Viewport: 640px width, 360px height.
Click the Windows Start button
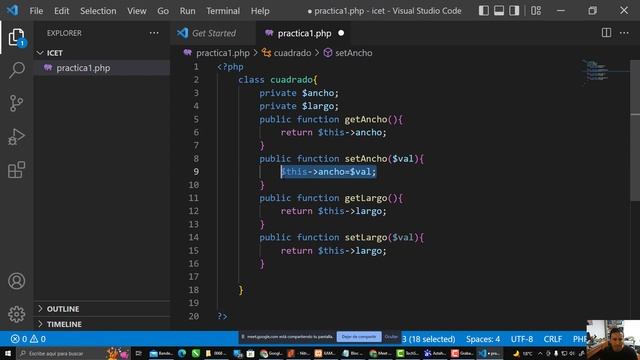coord(8,353)
